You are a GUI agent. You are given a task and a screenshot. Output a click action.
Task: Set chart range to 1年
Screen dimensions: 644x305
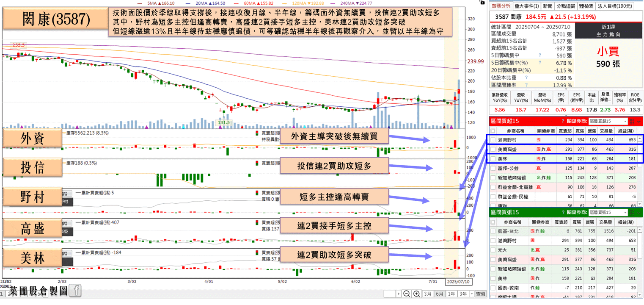tap(451, 294)
